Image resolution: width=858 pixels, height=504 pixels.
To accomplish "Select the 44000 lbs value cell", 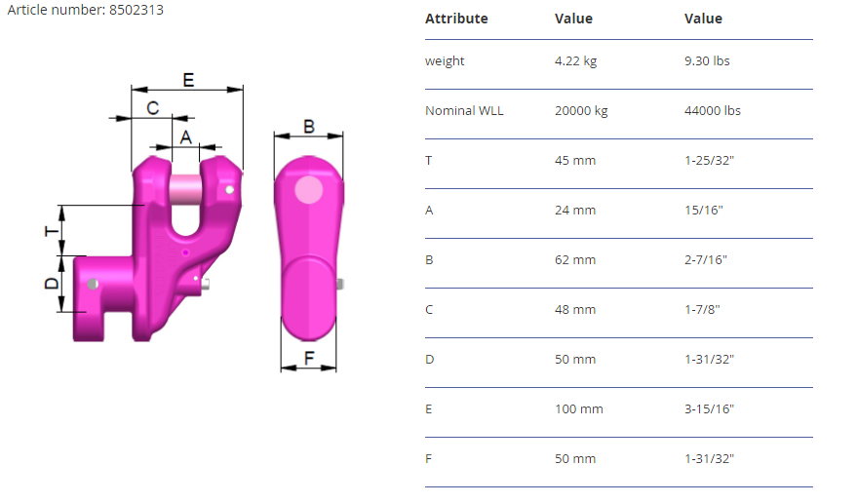I will click(713, 111).
